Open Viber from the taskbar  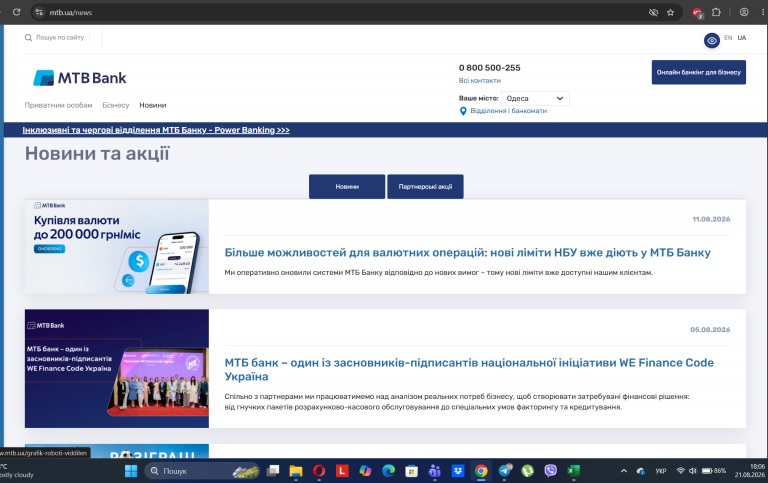[x=551, y=471]
